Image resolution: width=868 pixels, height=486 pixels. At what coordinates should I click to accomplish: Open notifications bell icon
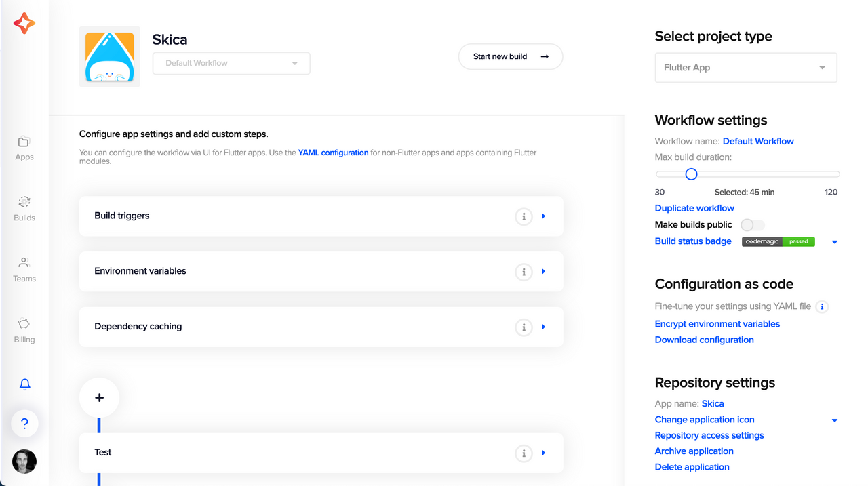coord(25,384)
